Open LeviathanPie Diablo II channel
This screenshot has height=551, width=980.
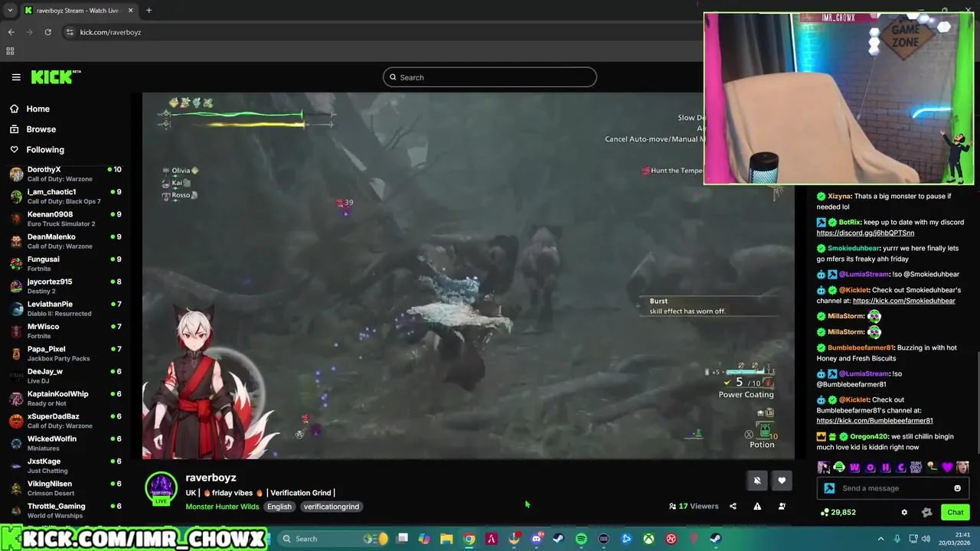[65, 308]
